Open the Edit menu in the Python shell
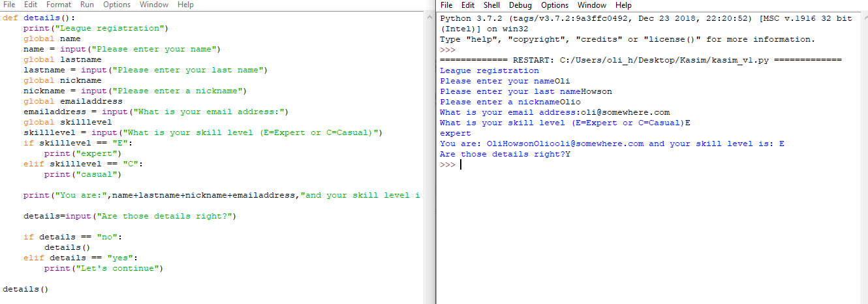 click(x=468, y=5)
